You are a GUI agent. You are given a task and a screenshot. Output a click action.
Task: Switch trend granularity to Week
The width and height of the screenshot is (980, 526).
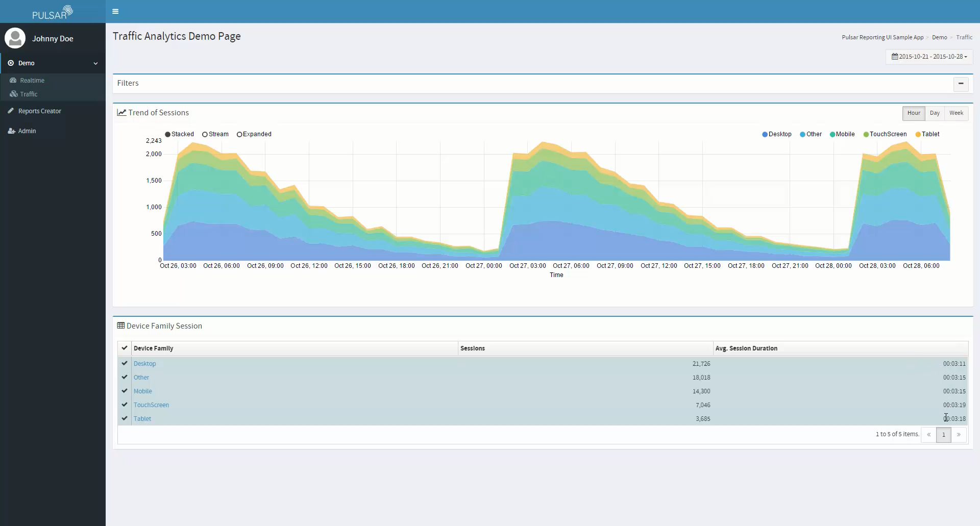click(x=956, y=113)
